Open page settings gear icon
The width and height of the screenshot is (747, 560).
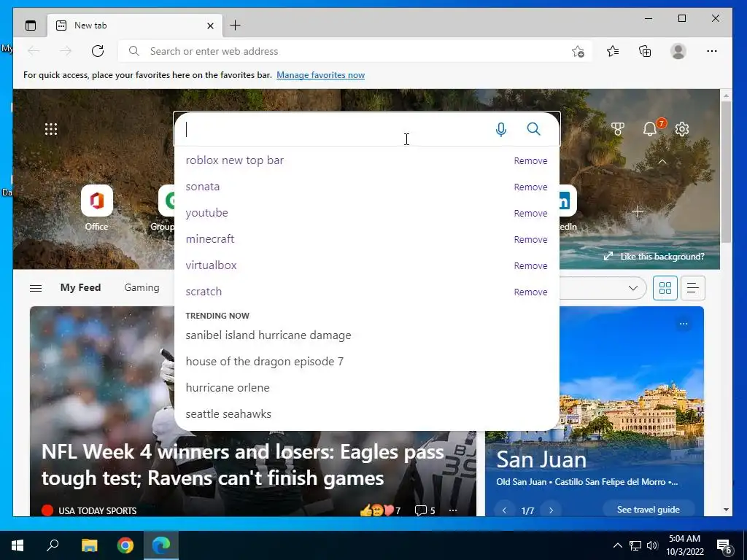coord(682,129)
